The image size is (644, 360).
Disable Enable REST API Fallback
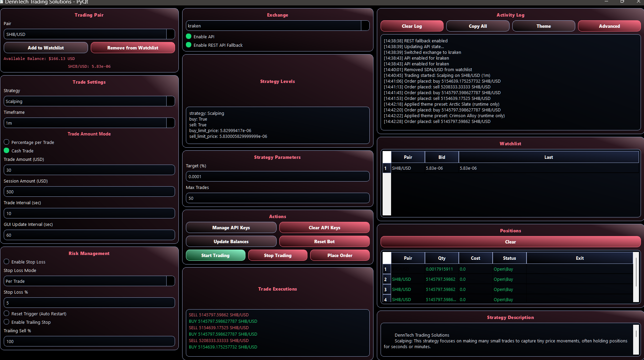point(189,45)
